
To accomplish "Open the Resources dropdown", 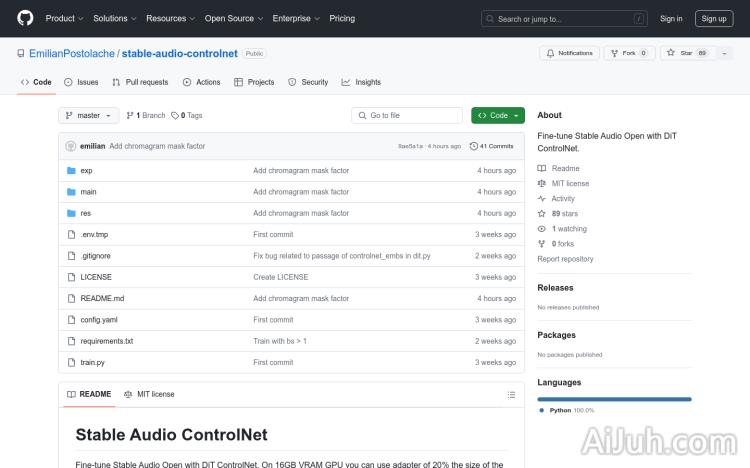I will click(x=170, y=18).
